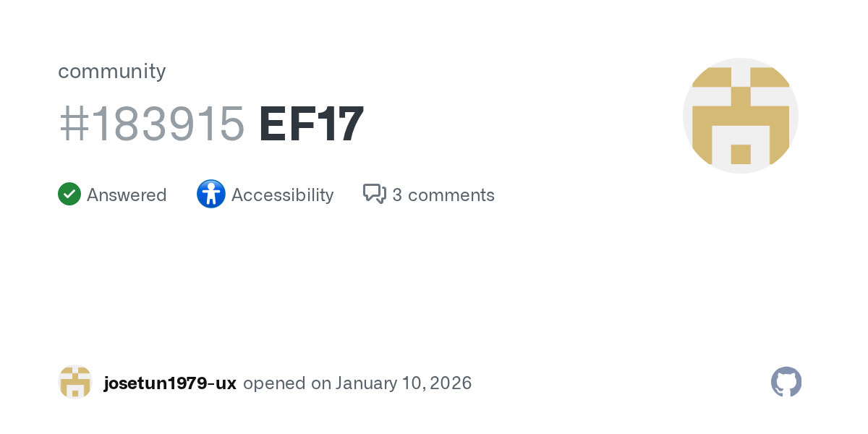868x434 pixels.
Task: Click the large gold identicon avatar
Action: (740, 116)
